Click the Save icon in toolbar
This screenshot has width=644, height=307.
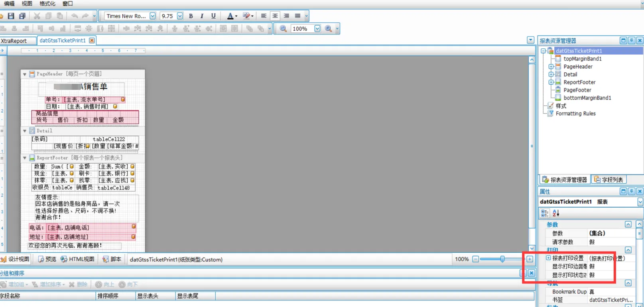(11, 16)
